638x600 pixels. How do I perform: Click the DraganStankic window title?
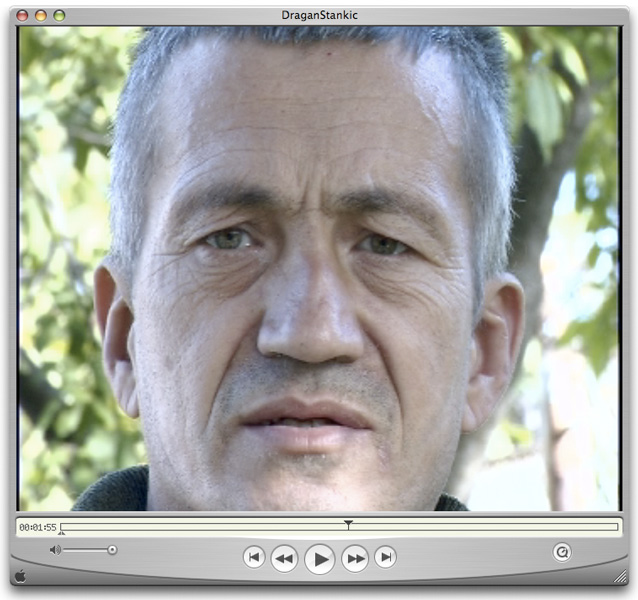coord(319,15)
